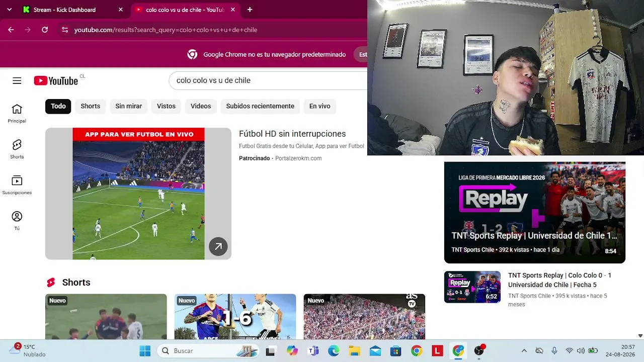The image size is (644, 362).
Task: Focus the YouTube search box
Action: tap(268, 80)
